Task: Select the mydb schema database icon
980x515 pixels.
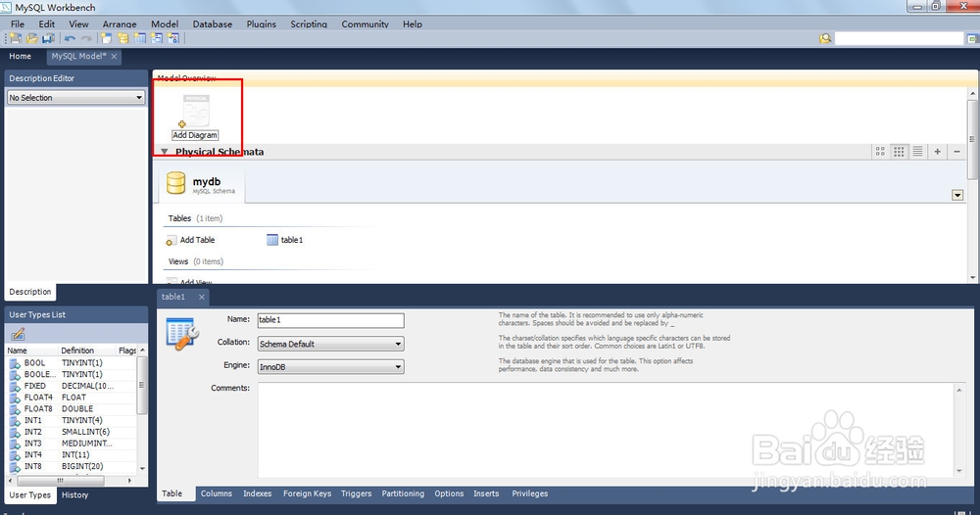Action: tap(175, 183)
